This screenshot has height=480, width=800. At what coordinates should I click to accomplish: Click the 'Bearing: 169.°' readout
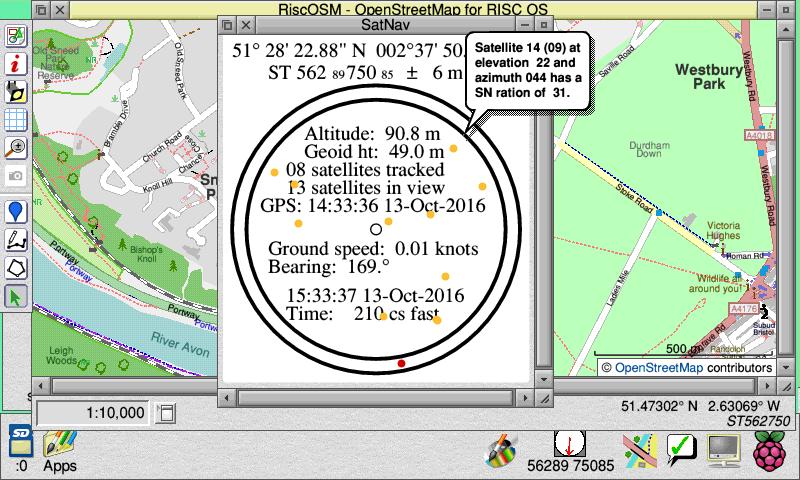click(329, 266)
